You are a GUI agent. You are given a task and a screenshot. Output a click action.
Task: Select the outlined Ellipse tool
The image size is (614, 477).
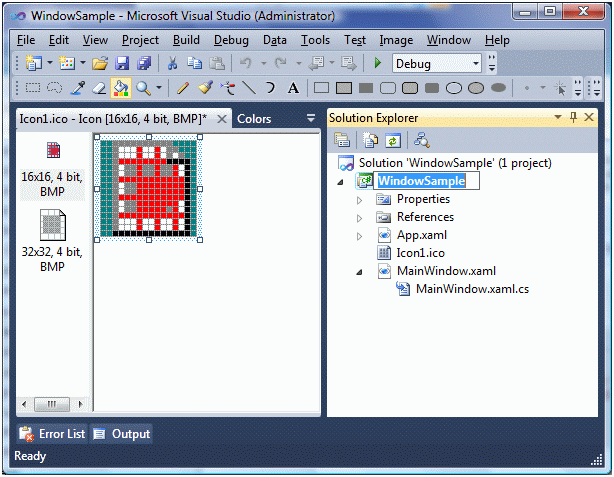pyautogui.click(x=454, y=88)
